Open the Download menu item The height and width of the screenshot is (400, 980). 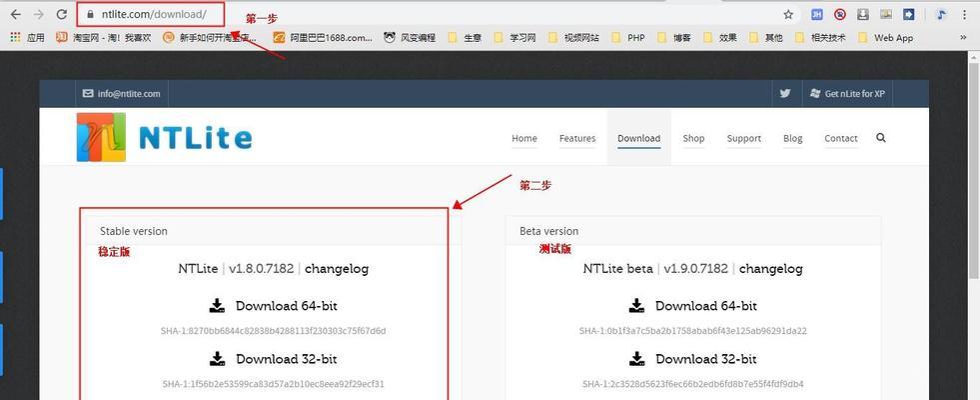tap(638, 138)
